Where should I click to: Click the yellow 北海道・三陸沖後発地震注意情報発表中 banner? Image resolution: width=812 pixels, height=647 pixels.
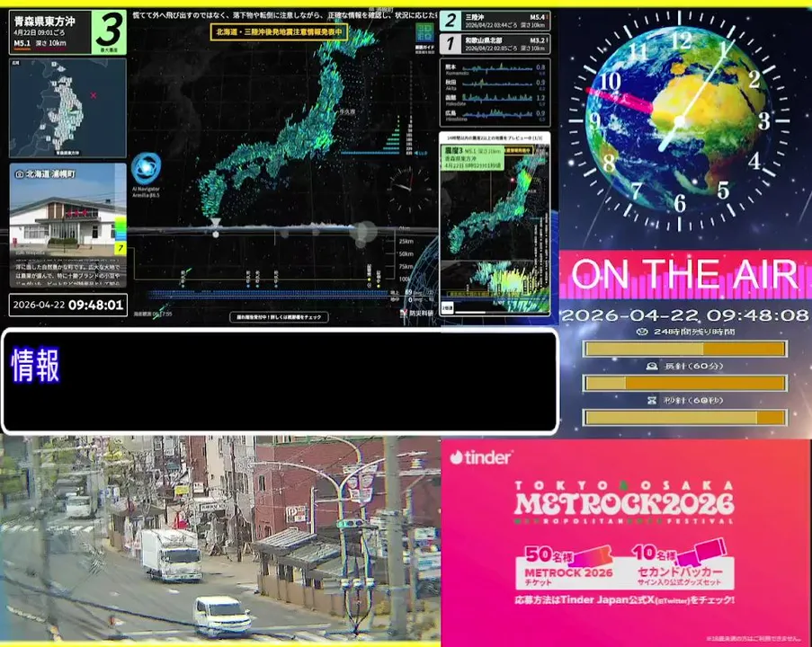(279, 31)
